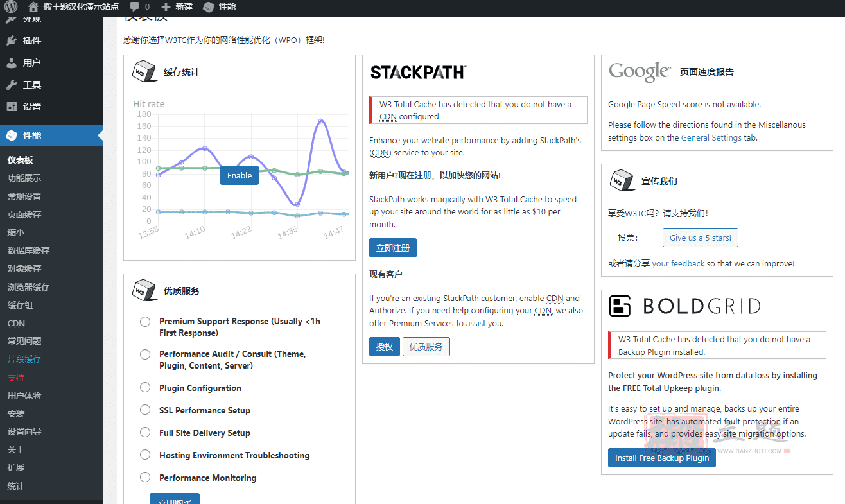Click the 新用户?现在注册 bold text
845x504 pixels.
435,175
